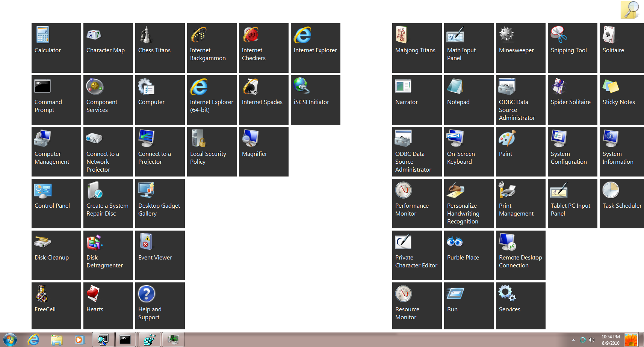Launch Mahjong Titans
The height and width of the screenshot is (347, 644).
[x=417, y=48]
